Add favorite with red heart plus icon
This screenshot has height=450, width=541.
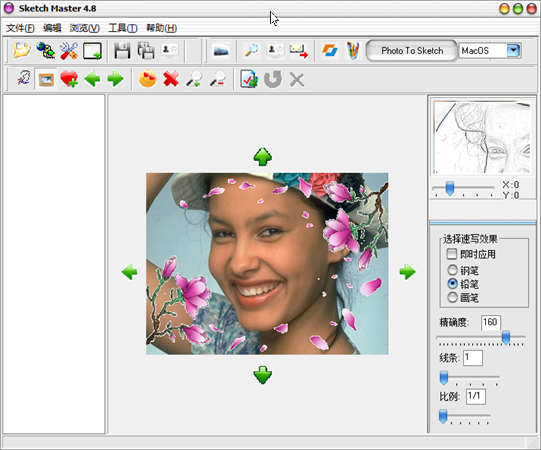click(x=69, y=79)
